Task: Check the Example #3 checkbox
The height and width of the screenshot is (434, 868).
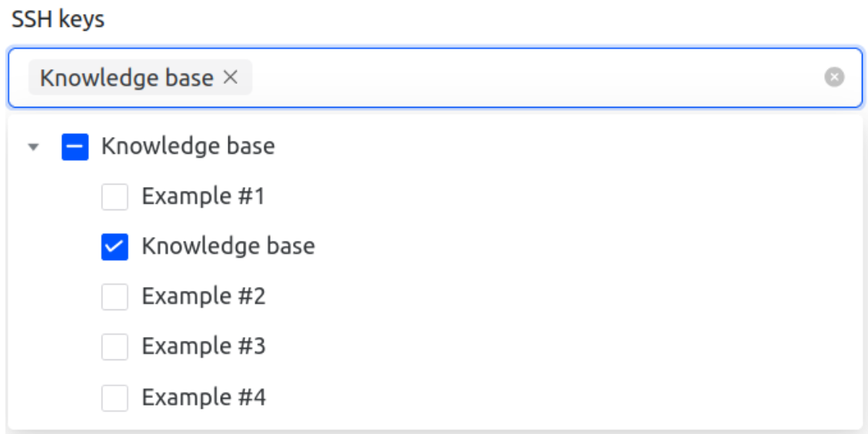Action: (115, 347)
